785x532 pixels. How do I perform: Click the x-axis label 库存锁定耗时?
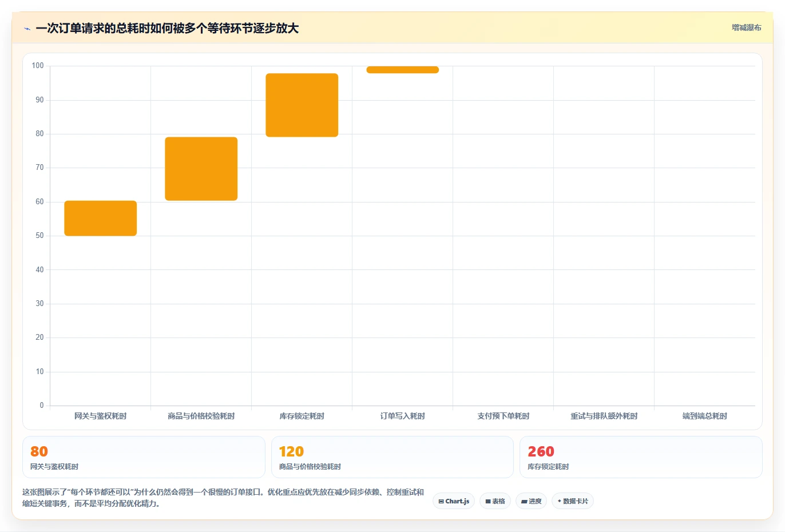[x=302, y=416]
